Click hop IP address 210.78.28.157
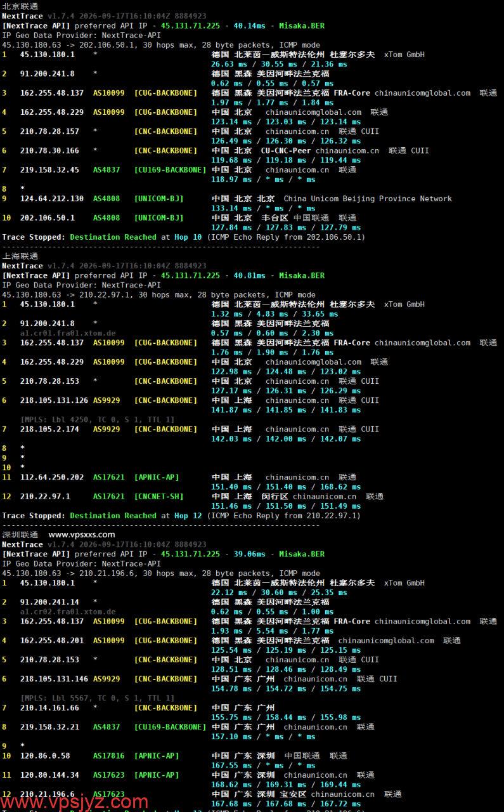Viewport: 504px width, 812px height. coord(49,131)
